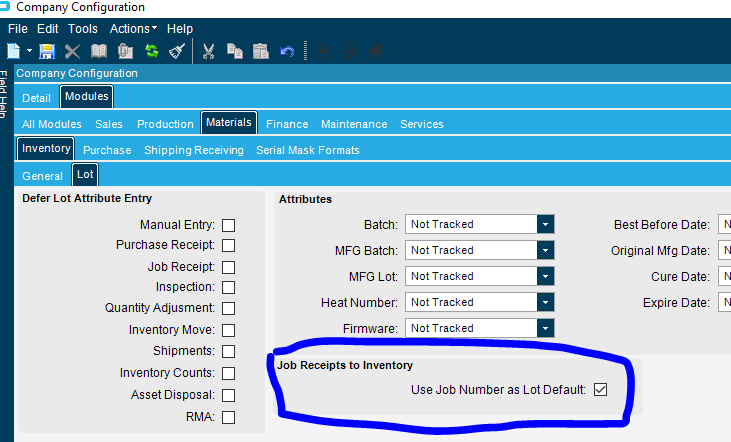This screenshot has width=731, height=442.
Task: Select the Modules tab
Action: click(87, 97)
